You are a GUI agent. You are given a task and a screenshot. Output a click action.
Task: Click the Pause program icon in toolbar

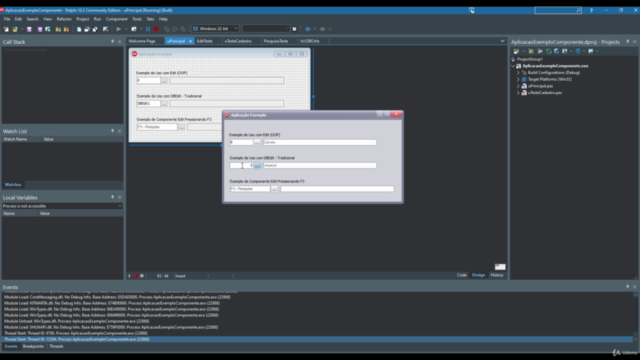point(148,29)
